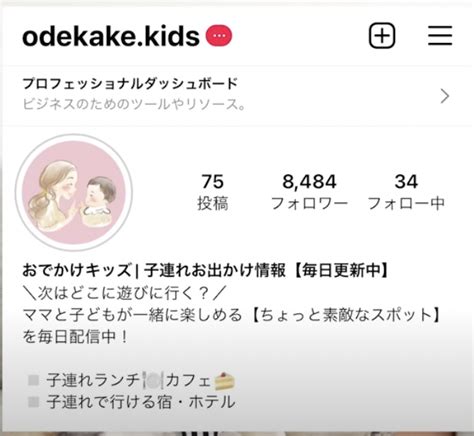The image size is (474, 436).
Task: Open the 34 フォロー中 following list
Action: tap(406, 192)
